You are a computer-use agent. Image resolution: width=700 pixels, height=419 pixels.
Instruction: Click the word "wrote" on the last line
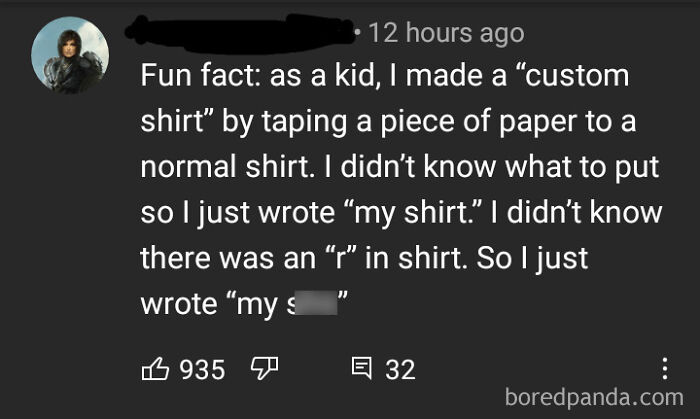coord(176,304)
